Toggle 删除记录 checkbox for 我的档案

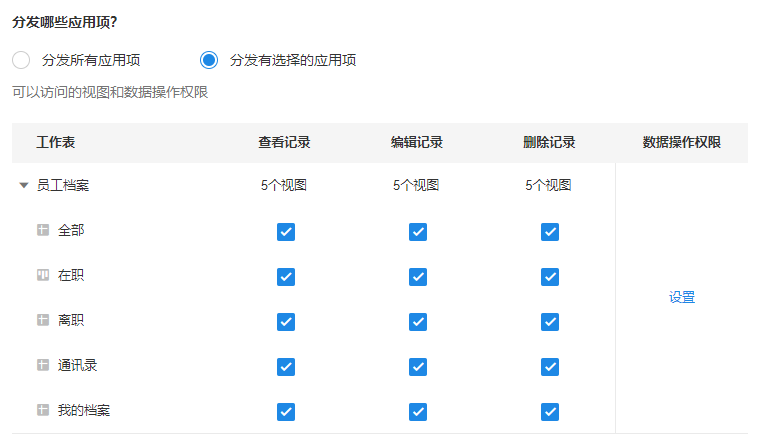[550, 412]
